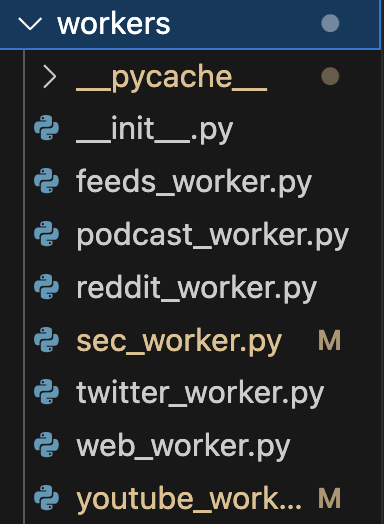384x524 pixels.
Task: Click Python icon beside reddit_worker.py
Action: [x=46, y=286]
